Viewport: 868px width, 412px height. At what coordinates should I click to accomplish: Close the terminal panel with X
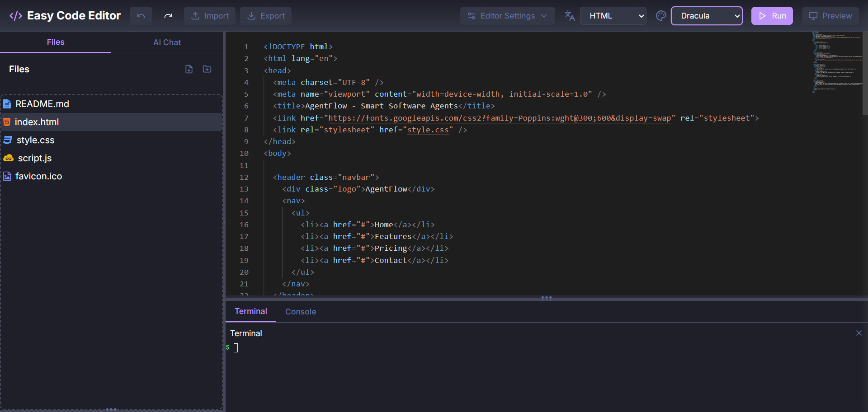(x=859, y=333)
